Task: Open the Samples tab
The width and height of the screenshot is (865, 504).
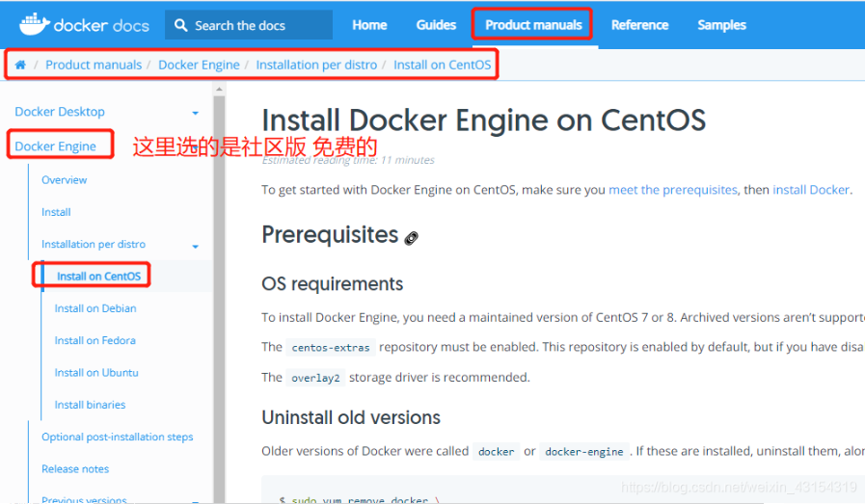Action: [721, 25]
